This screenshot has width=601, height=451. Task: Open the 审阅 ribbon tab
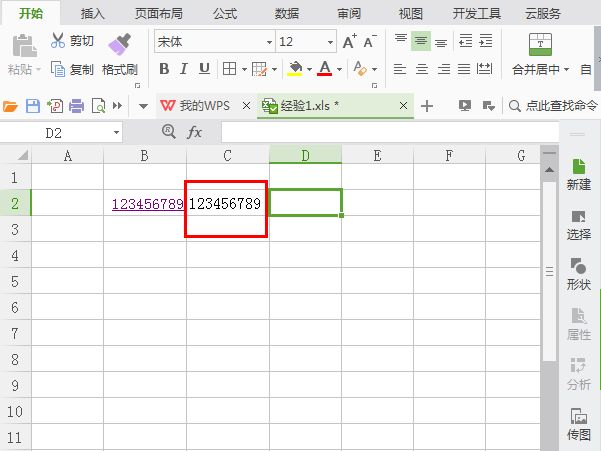tap(349, 14)
